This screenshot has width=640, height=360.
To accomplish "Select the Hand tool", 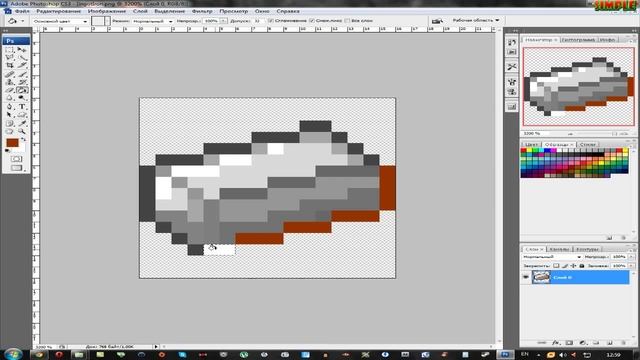I will click(9, 131).
